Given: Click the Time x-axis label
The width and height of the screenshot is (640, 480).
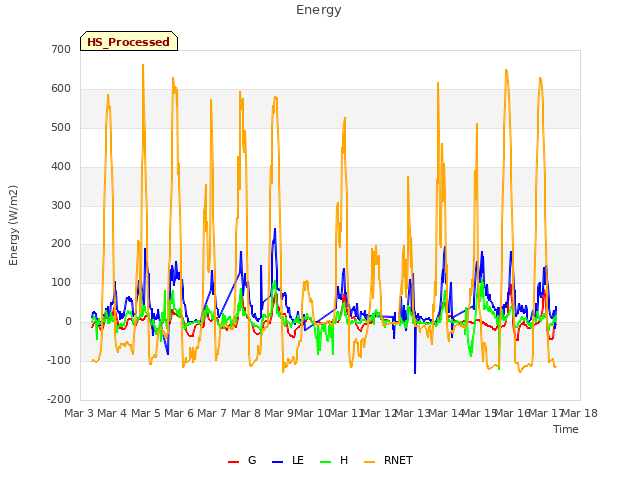Looking at the screenshot, I should click(566, 429).
